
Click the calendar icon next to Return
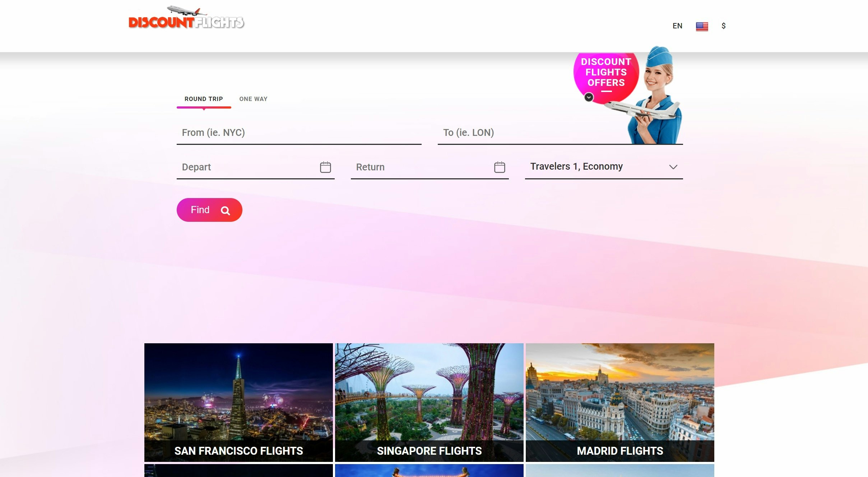499,166
